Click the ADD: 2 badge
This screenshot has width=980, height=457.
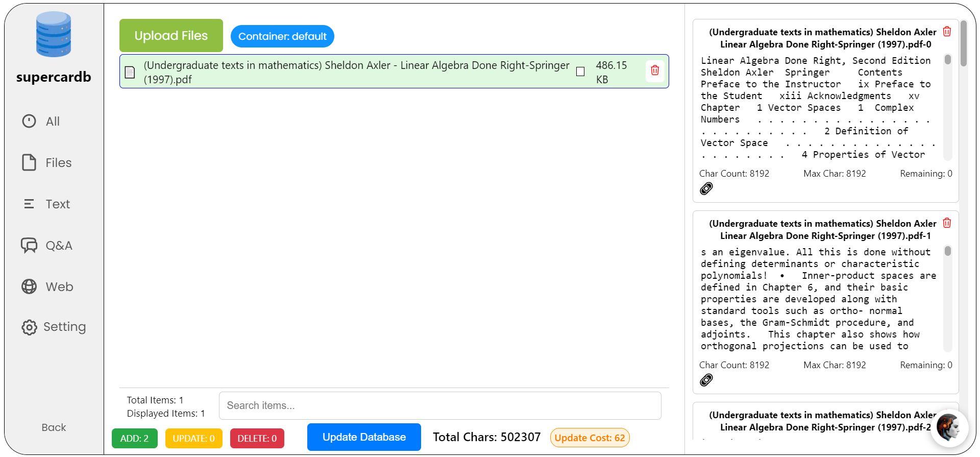coord(135,438)
